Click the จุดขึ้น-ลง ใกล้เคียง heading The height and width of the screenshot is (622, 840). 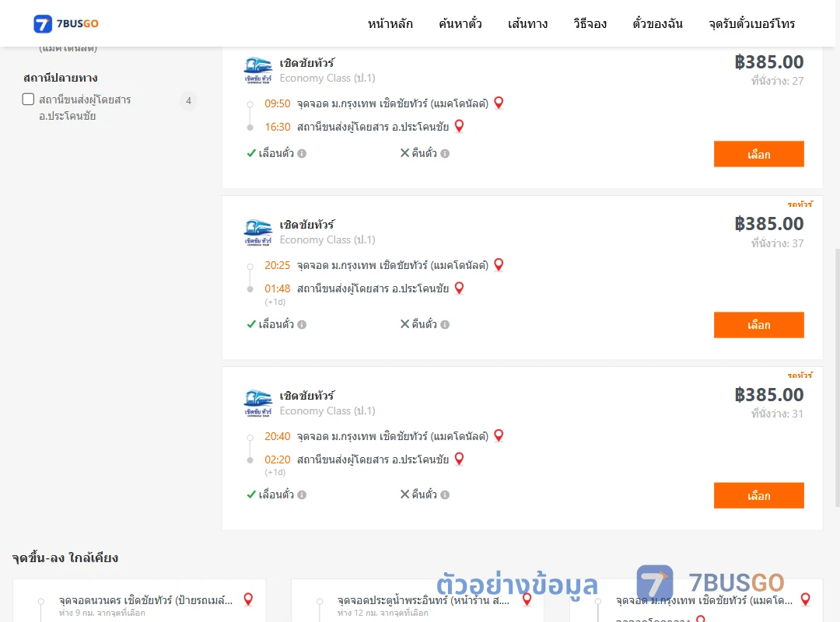(65, 557)
